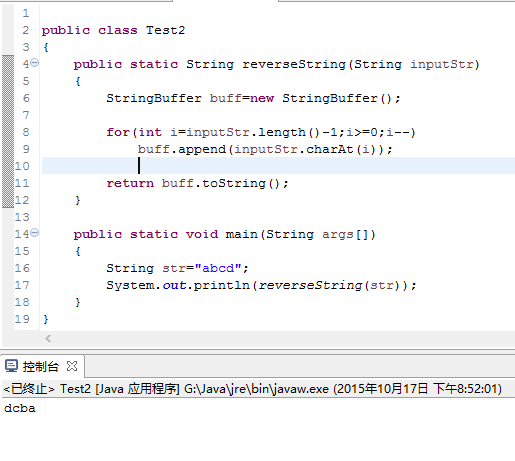Collapse the reverseString method at line 4
Screen dimensions: 515x461
pos(35,62)
